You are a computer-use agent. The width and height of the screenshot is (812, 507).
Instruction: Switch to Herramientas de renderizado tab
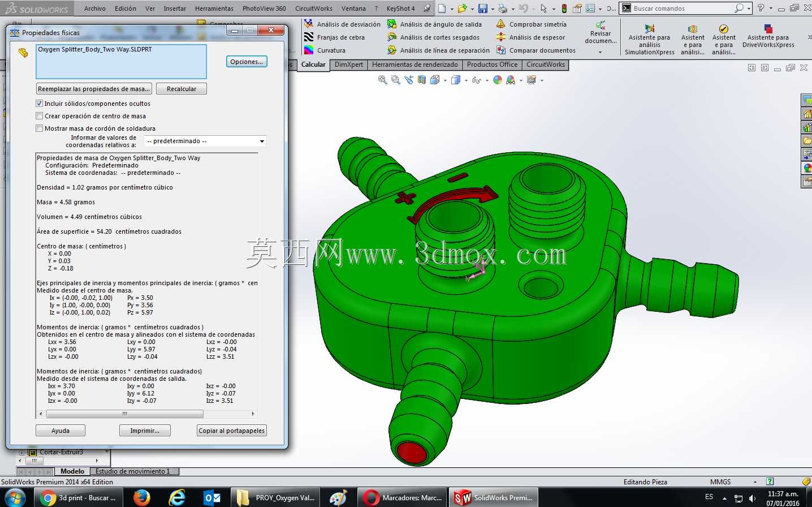(415, 65)
